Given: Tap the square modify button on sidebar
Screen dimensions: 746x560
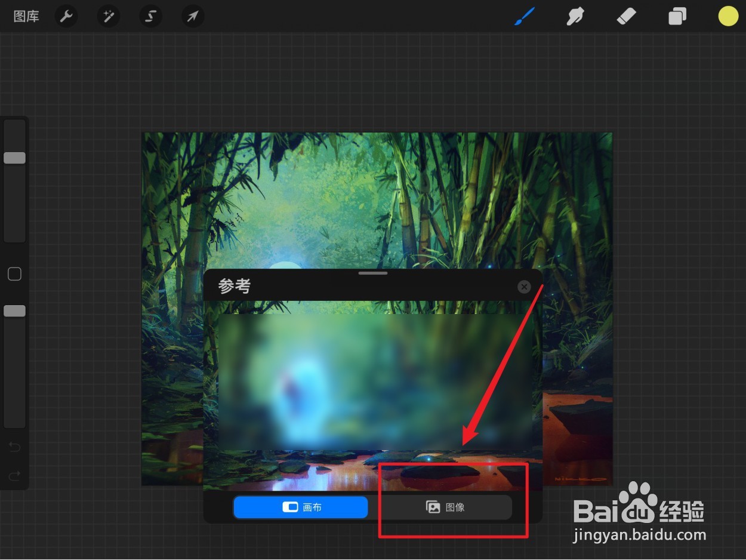Looking at the screenshot, I should (x=14, y=274).
